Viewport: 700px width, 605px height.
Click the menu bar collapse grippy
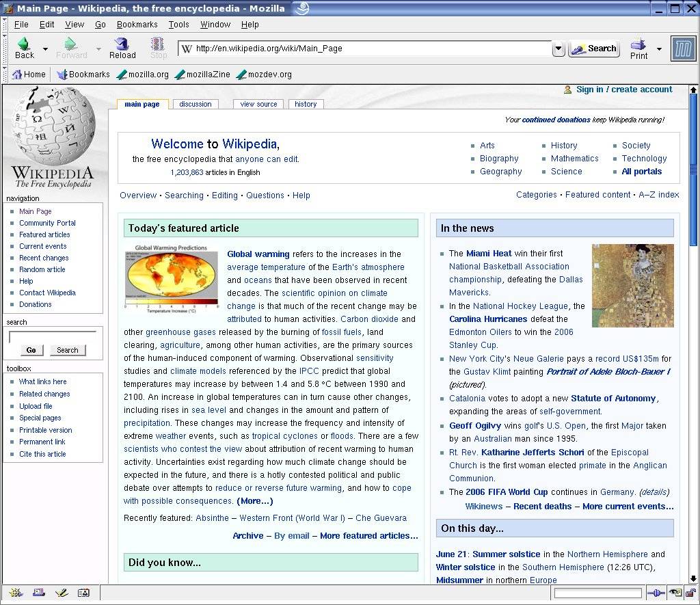point(5,25)
